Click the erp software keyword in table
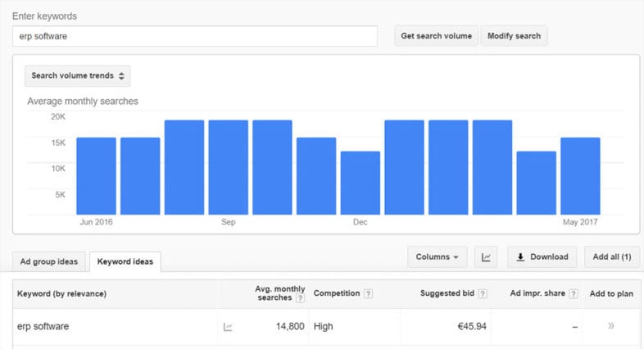Screen dimensions: 644x349 tap(43, 326)
